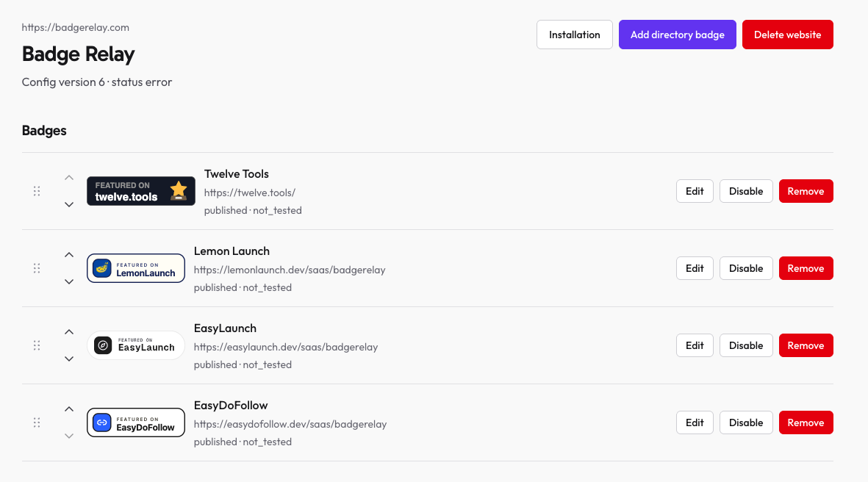The height and width of the screenshot is (482, 868).
Task: Click Lemon Launch 'published · not_tested' status
Action: click(x=243, y=288)
